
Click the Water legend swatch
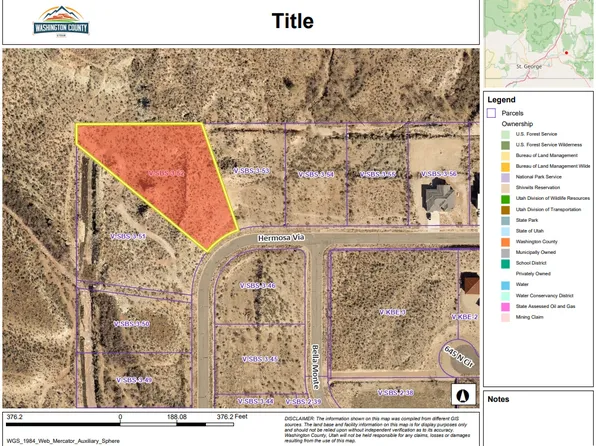(x=506, y=285)
